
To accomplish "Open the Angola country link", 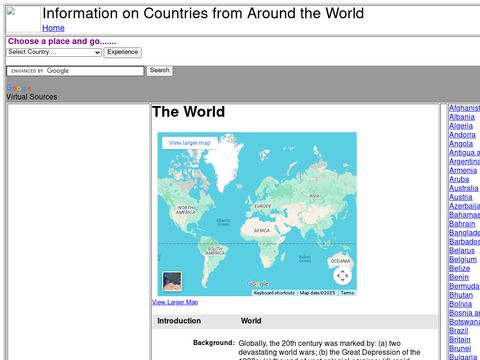I will (x=461, y=144).
